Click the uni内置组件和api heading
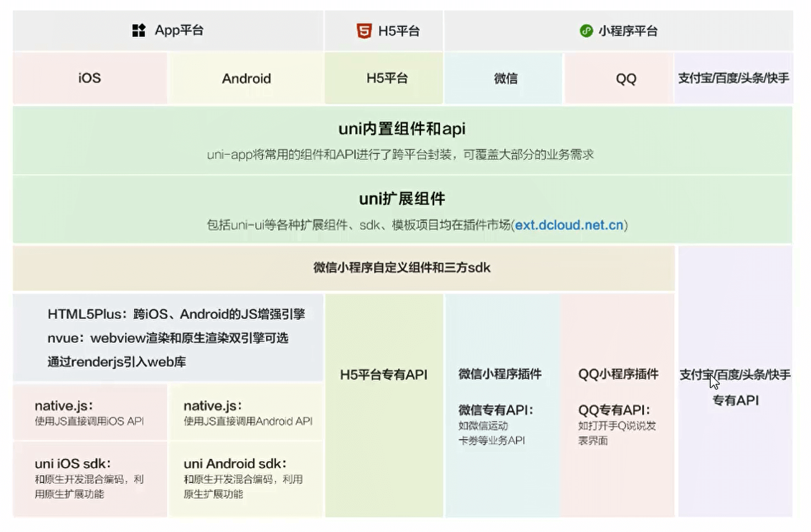Viewport: 811px width, 532px height. click(x=402, y=129)
